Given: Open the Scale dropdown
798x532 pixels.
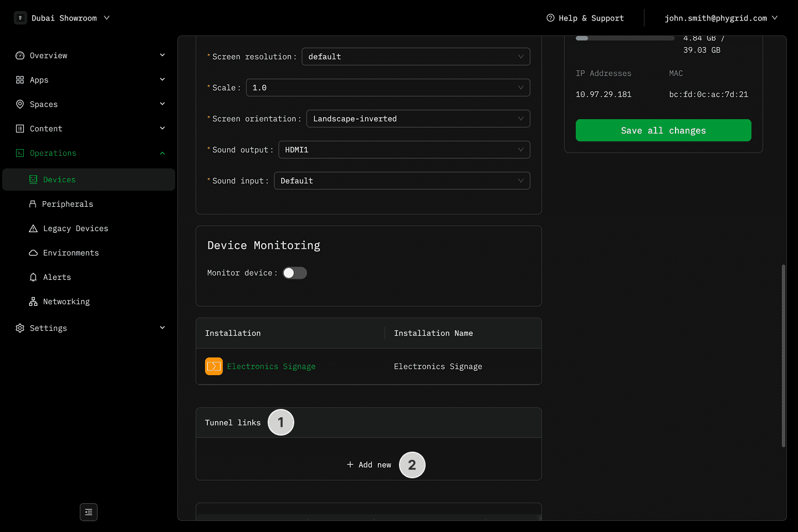Looking at the screenshot, I should pyautogui.click(x=388, y=88).
